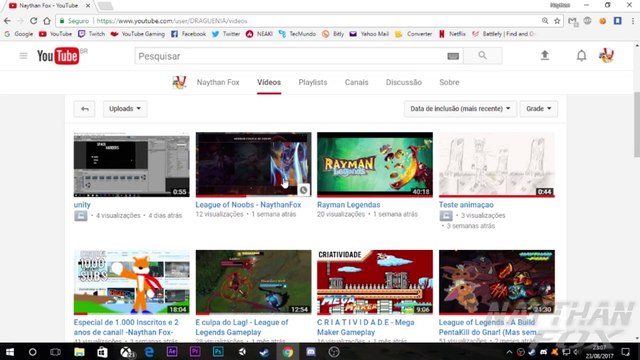Screen dimensions: 640x360
Task: Click the zoom magnifier in address bar
Action: pyautogui.click(x=545, y=21)
